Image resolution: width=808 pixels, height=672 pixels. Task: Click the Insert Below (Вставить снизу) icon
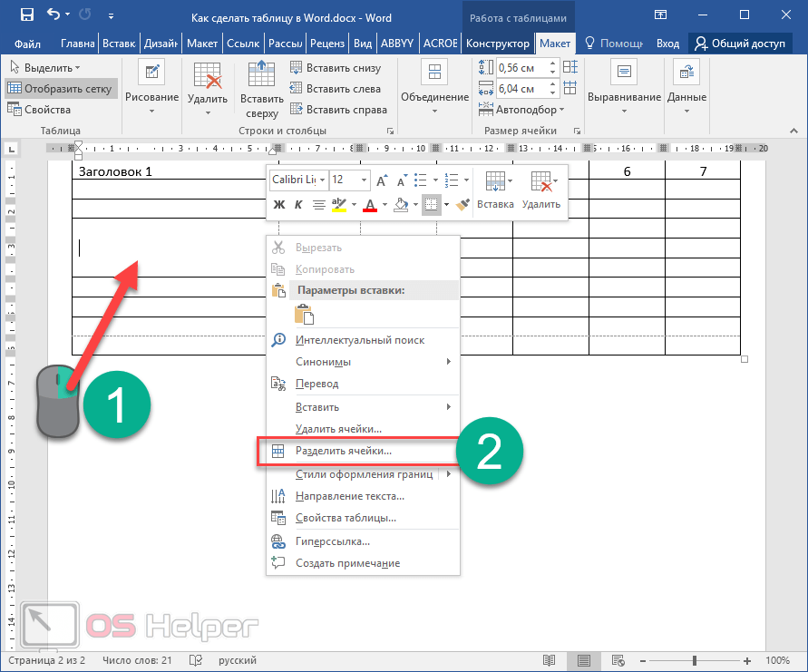coord(297,68)
